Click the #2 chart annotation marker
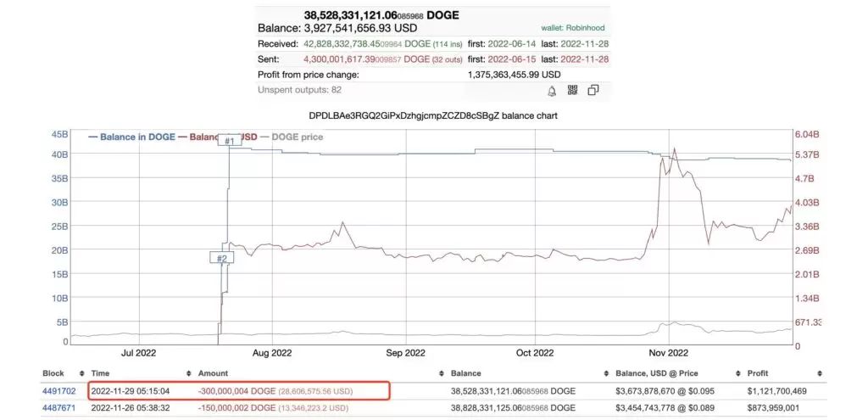The image size is (868, 420). click(222, 258)
